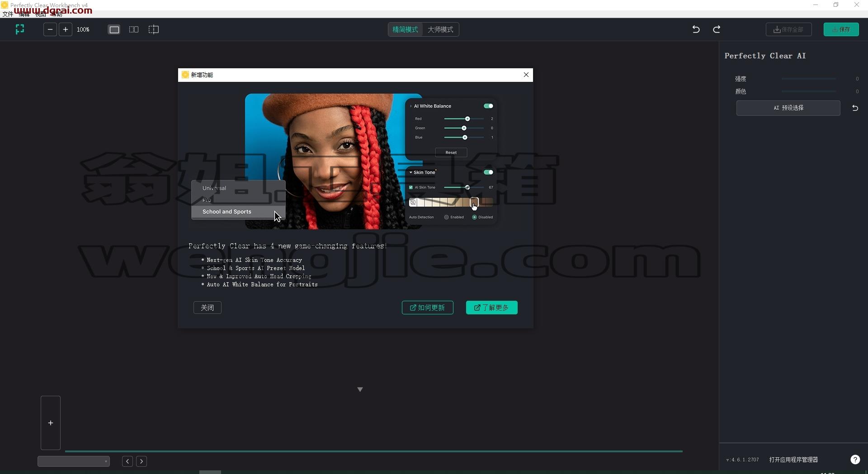The image size is (868, 474).
Task: Switch to 大师模式 tab
Action: point(440,29)
